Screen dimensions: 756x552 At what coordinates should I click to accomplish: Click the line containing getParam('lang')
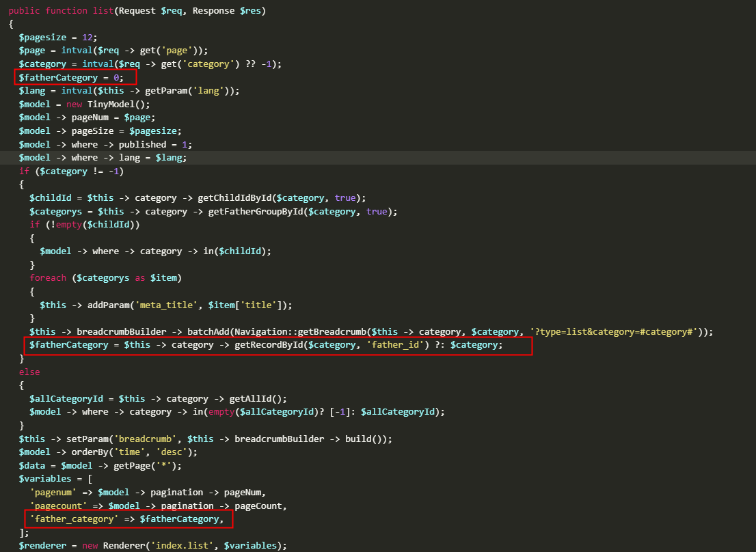point(129,91)
